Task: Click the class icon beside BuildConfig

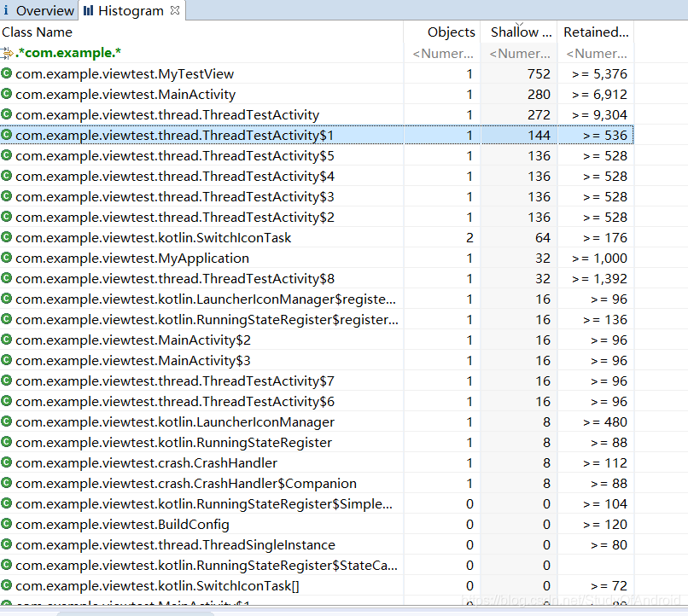Action: coord(7,524)
